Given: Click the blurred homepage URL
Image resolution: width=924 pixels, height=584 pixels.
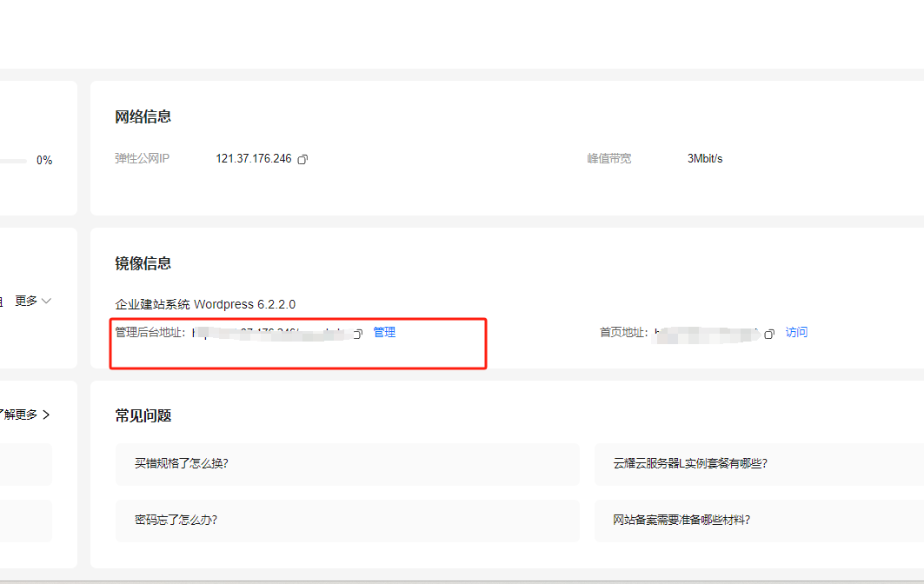Looking at the screenshot, I should [706, 333].
